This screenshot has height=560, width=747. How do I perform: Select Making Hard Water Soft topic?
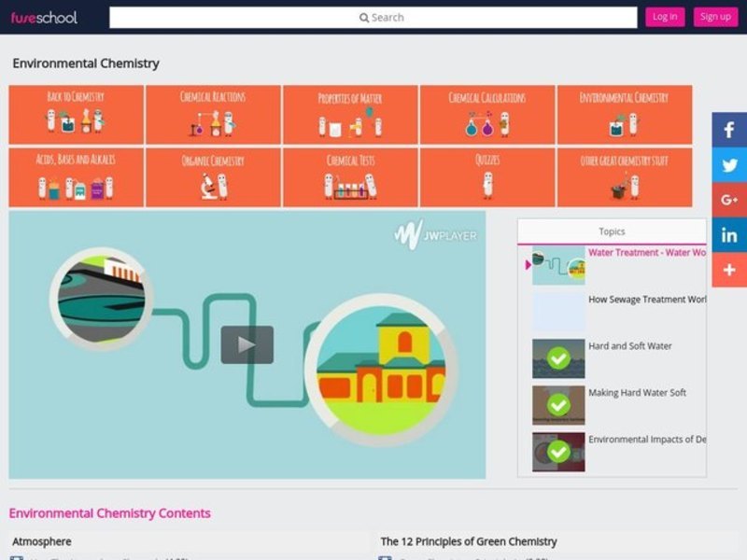coord(637,393)
